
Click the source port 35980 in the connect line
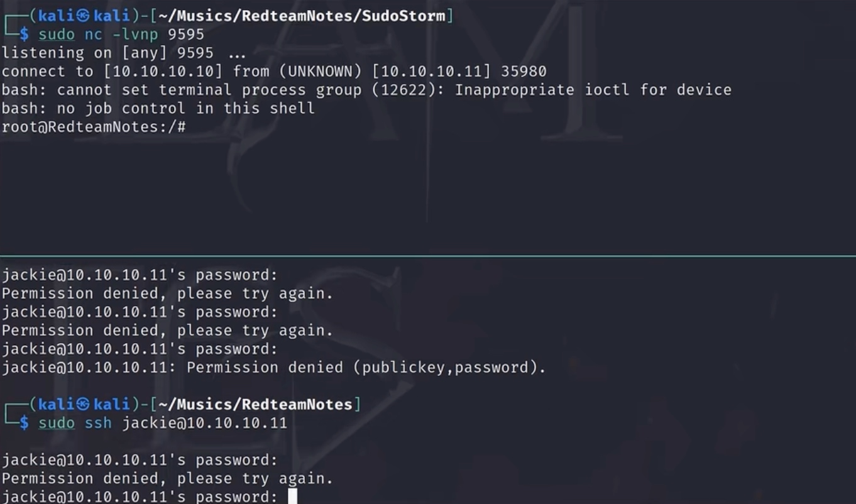524,72
